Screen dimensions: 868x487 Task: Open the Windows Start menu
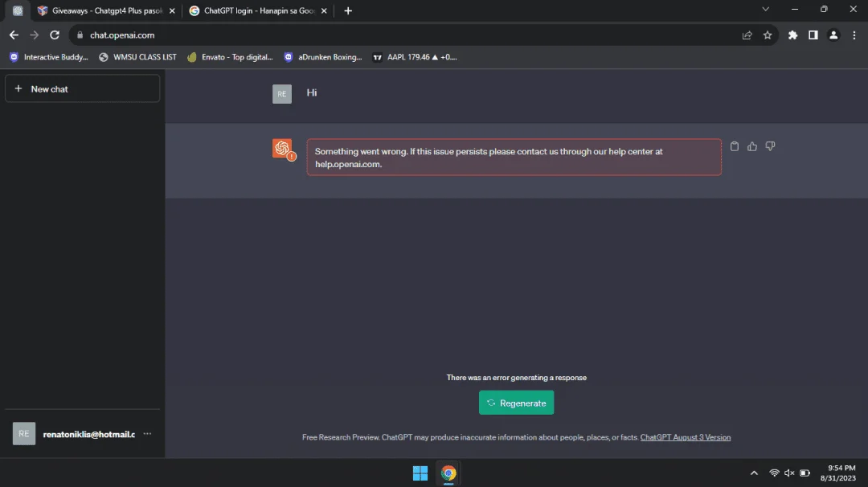pyautogui.click(x=420, y=473)
